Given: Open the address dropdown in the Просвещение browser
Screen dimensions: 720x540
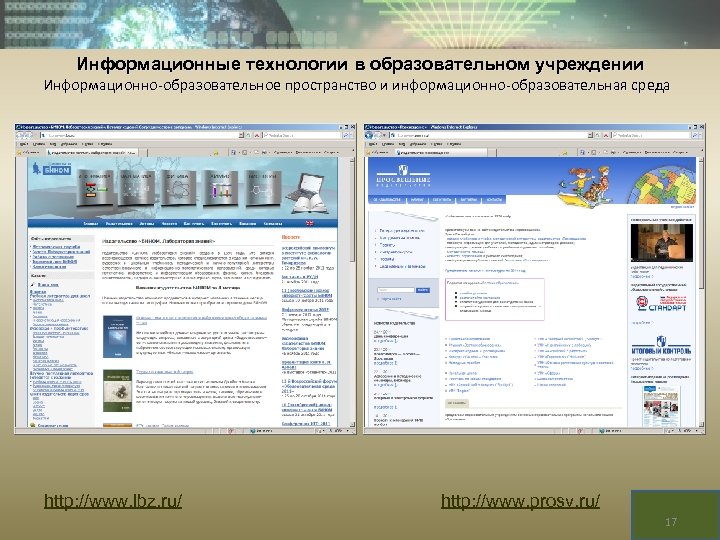Looking at the screenshot, I should click(x=591, y=135).
